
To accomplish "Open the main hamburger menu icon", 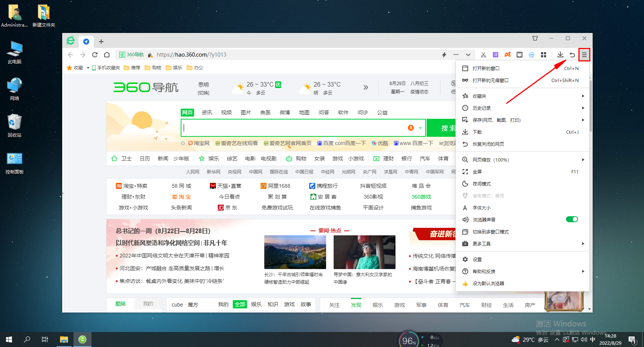I will pos(584,55).
